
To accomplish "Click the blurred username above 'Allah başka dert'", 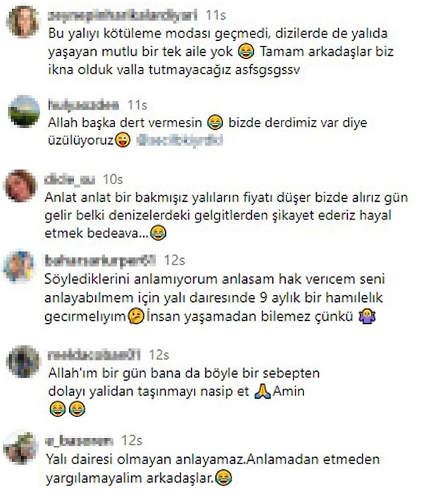I will point(84,104).
